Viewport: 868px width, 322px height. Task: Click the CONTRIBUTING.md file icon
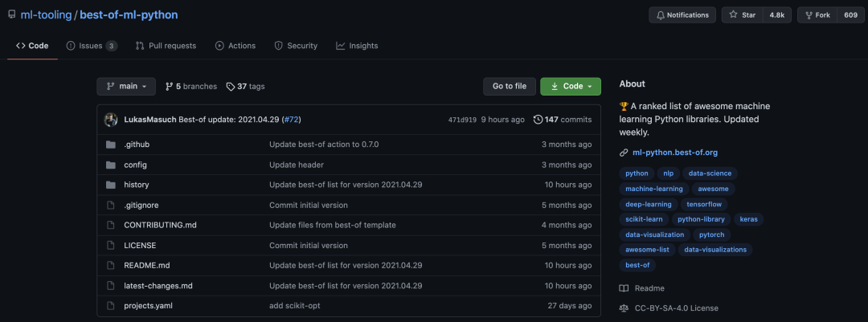click(111, 225)
